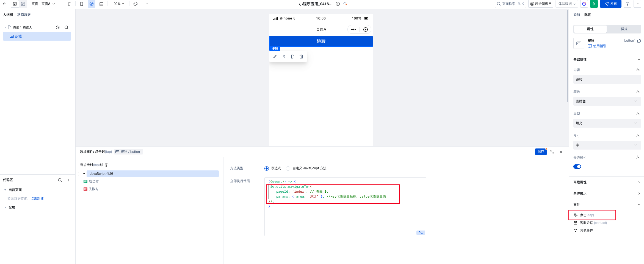
Task: Switch to the desktop device preview
Action: tap(101, 4)
